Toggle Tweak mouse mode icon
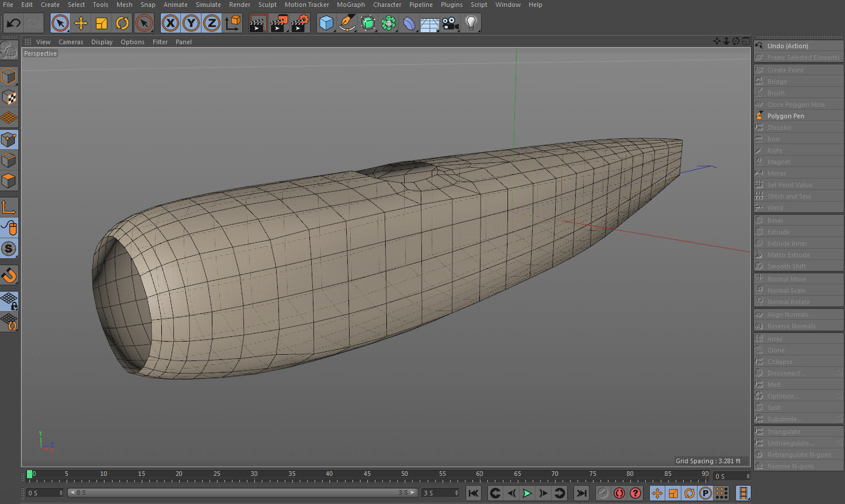Image resolution: width=845 pixels, height=504 pixels. (x=9, y=228)
